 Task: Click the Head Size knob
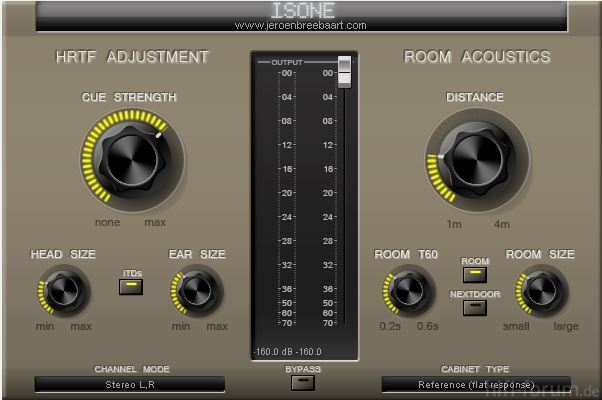(65, 291)
